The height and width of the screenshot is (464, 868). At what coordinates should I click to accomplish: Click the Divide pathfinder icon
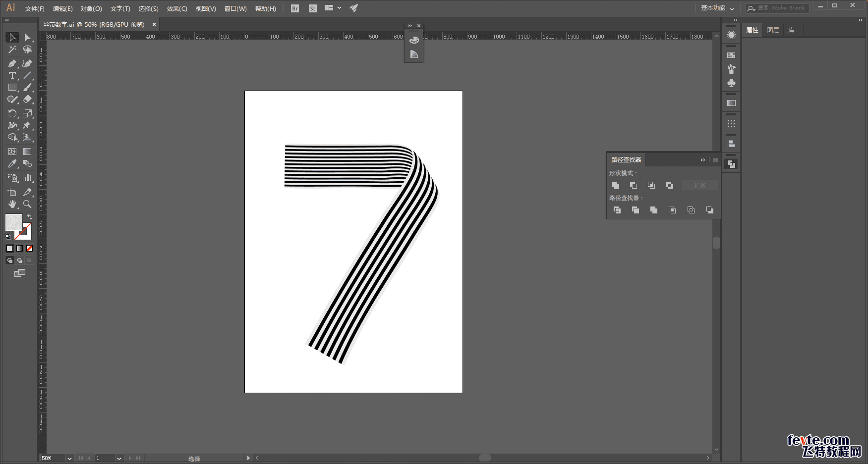(x=617, y=210)
